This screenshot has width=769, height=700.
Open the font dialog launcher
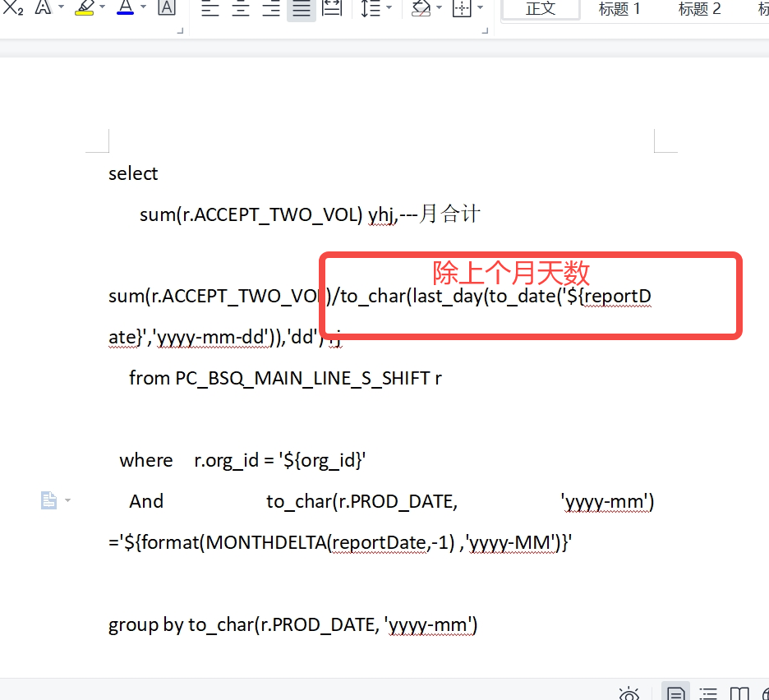(x=180, y=31)
